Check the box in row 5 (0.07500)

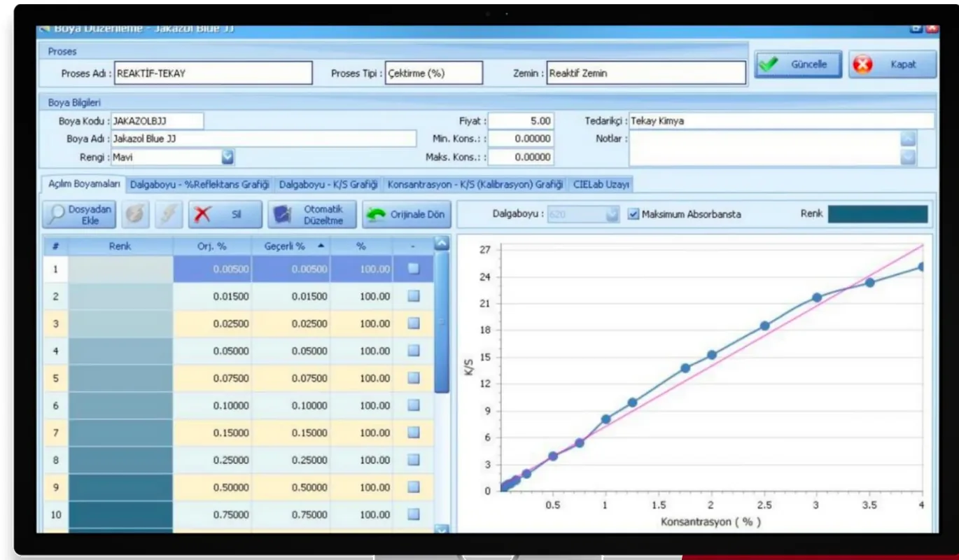click(x=414, y=378)
